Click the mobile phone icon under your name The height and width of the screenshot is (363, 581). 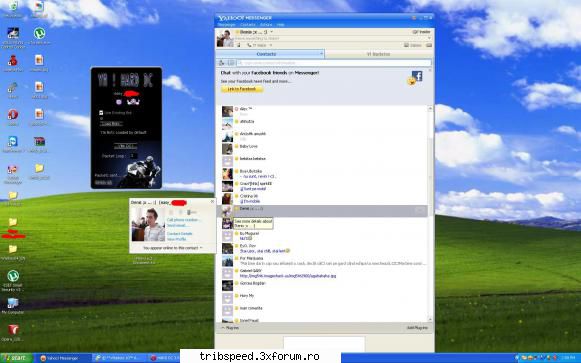pos(239,45)
